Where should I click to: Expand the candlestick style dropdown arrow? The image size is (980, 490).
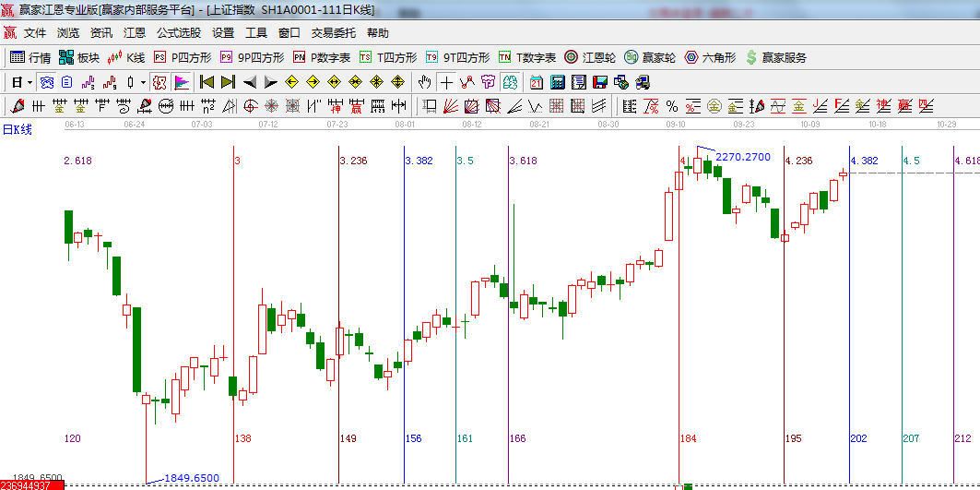pyautogui.click(x=142, y=82)
